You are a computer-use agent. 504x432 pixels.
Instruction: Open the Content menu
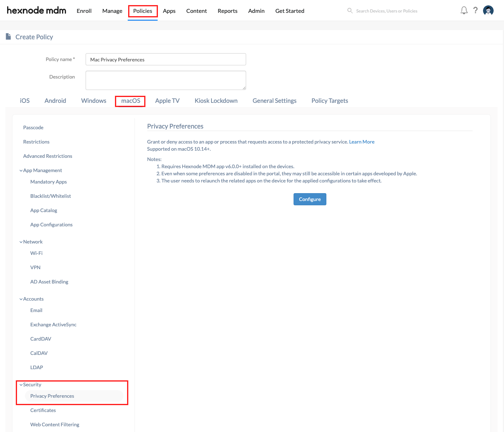coord(197,11)
